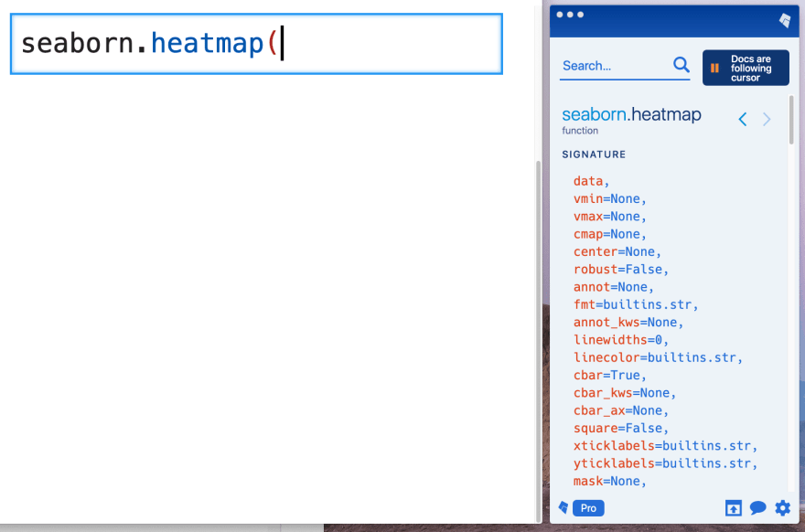Viewport: 805px width, 532px height.
Task: Select the 'linewidths=0,' parameter
Action: (x=621, y=340)
